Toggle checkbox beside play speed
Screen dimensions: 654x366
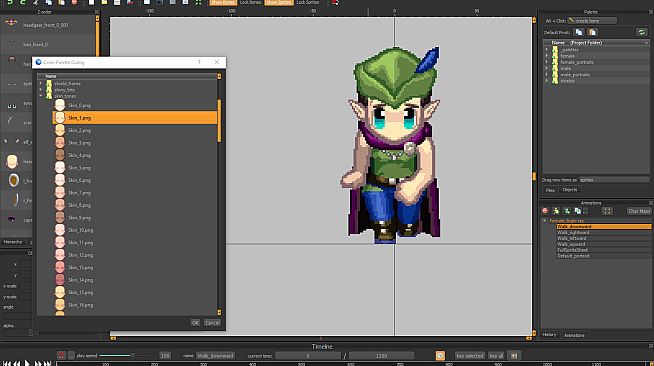71,356
